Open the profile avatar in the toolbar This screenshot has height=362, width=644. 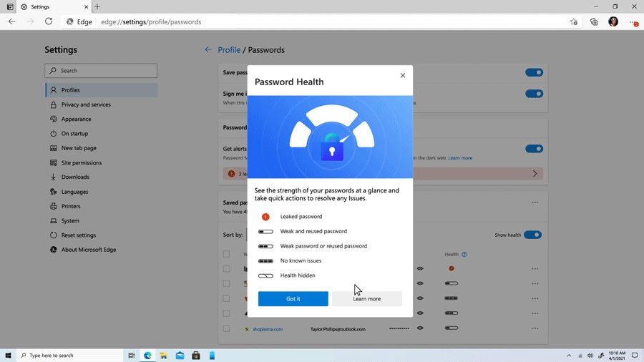click(613, 22)
